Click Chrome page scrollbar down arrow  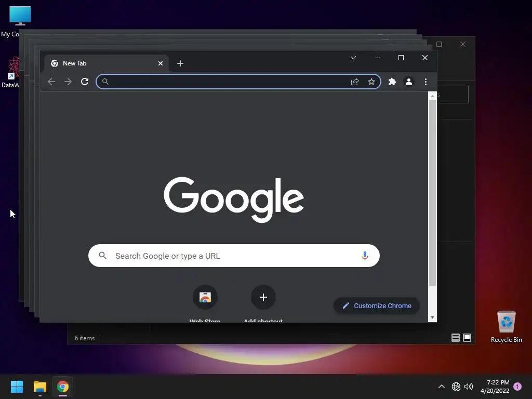click(x=432, y=317)
